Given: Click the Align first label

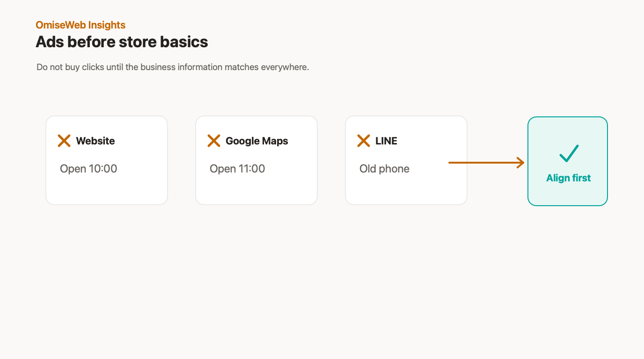Looking at the screenshot, I should coord(569,178).
